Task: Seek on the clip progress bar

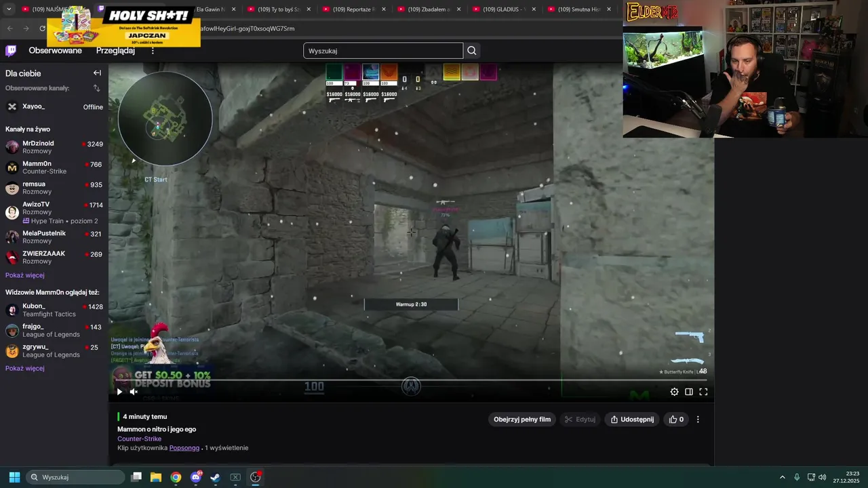Action: [x=411, y=380]
